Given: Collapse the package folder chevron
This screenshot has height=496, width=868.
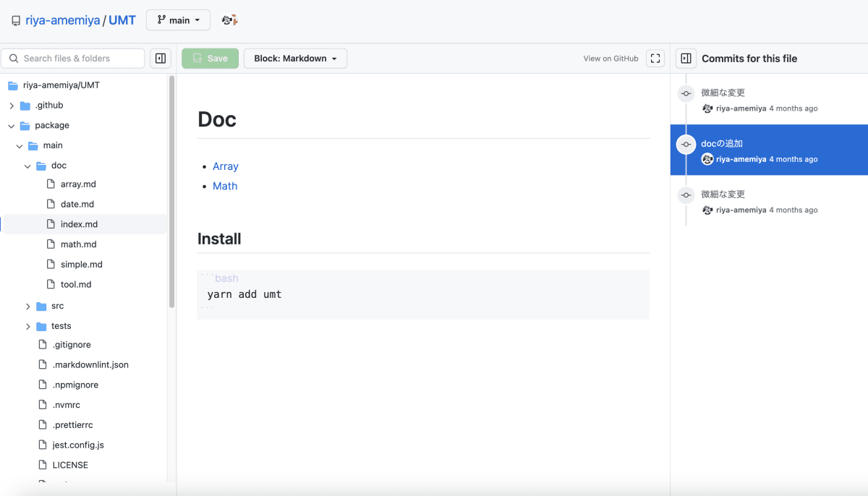Looking at the screenshot, I should (12, 126).
